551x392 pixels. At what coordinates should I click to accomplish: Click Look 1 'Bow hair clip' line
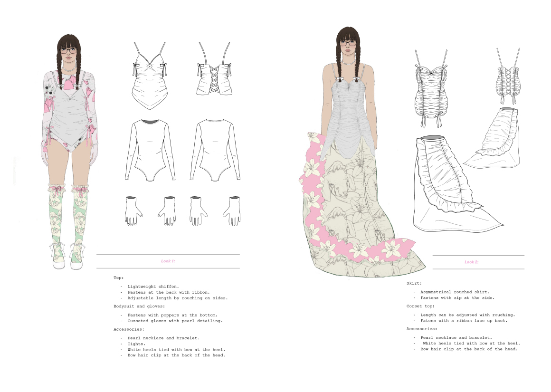176,355
